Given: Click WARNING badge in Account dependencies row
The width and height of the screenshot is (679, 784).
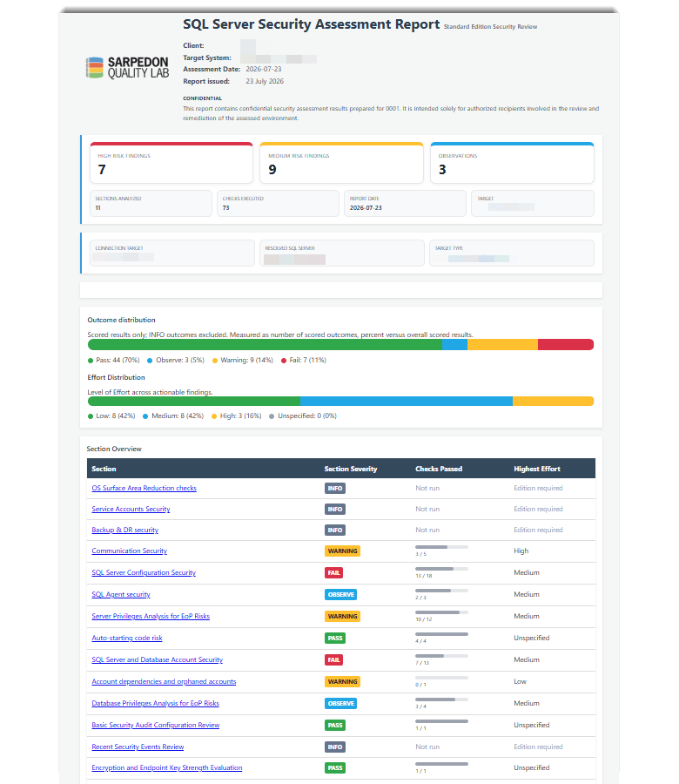Looking at the screenshot, I should pyautogui.click(x=342, y=681).
